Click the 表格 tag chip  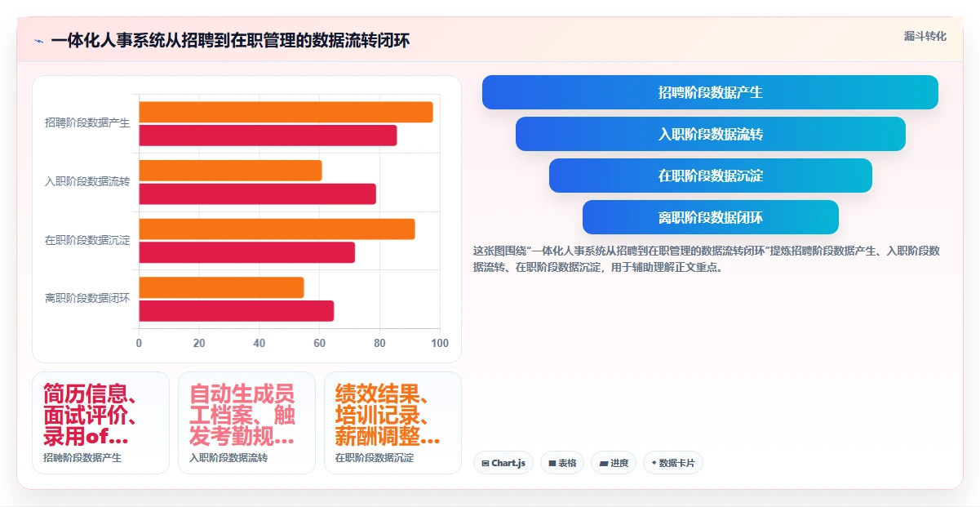pos(562,463)
